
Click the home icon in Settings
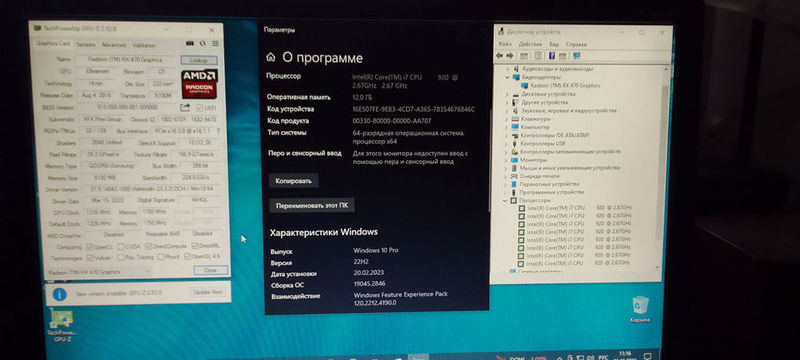(270, 57)
